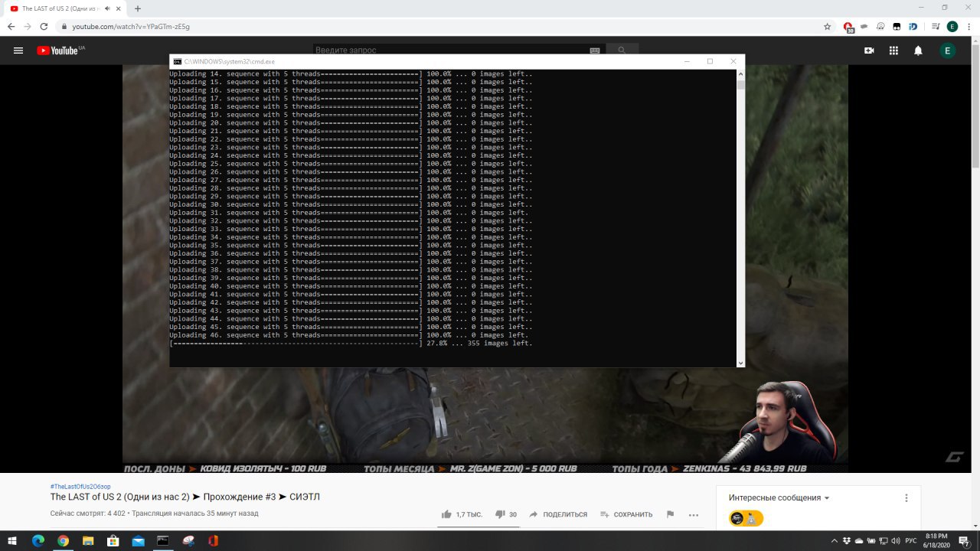Open the YouTube account avatar below the toolbar
The width and height of the screenshot is (980, 551).
948,51
